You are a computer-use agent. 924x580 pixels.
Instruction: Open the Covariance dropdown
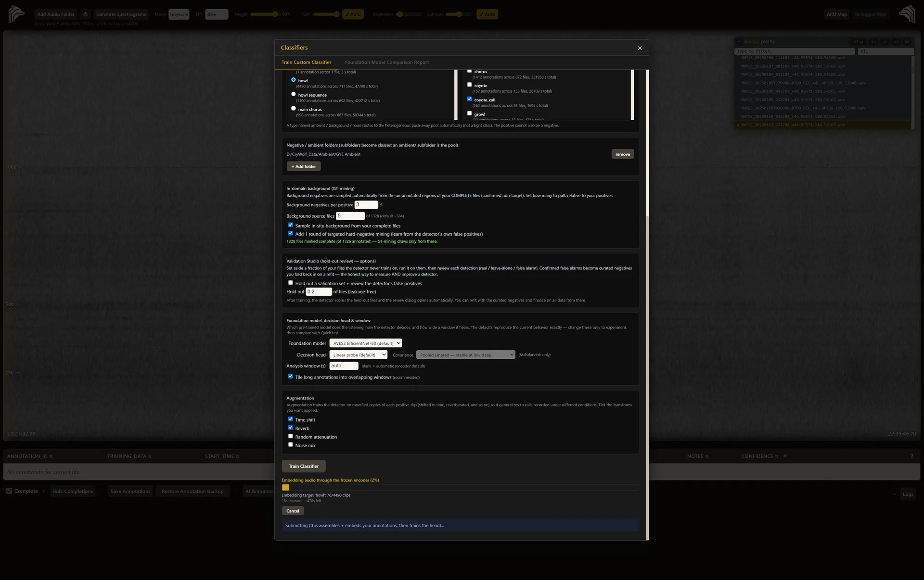point(465,355)
